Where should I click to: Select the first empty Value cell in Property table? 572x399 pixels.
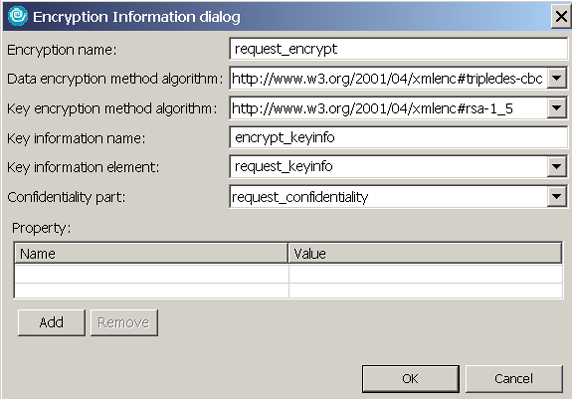[425, 274]
